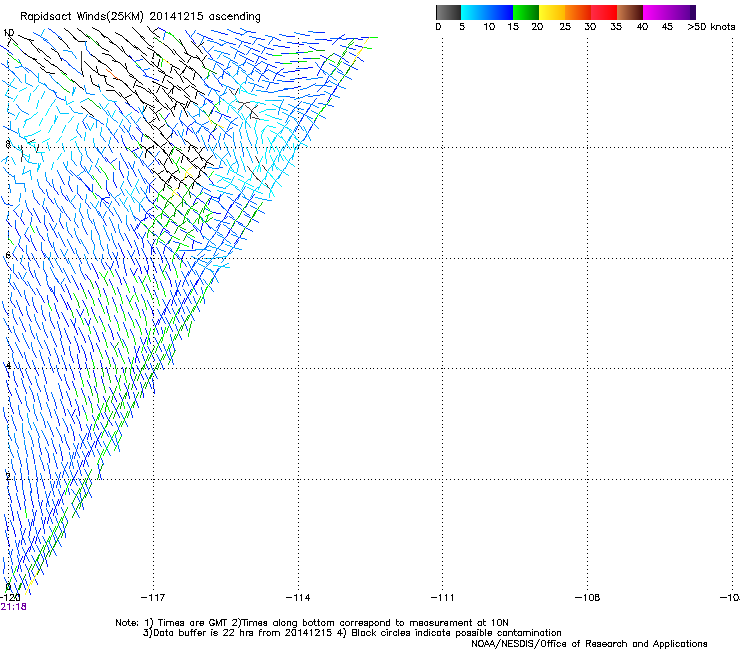
Task: Click the note line '3)Data buffer is 22 hrs'
Action: coord(352,633)
